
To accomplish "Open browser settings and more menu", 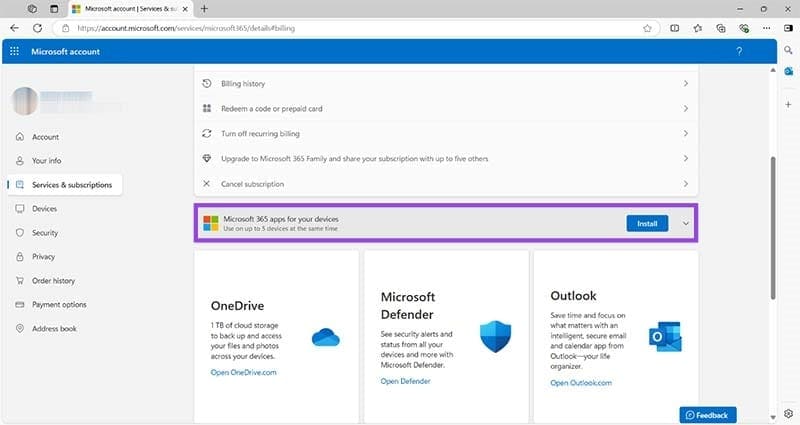I will pos(766,28).
